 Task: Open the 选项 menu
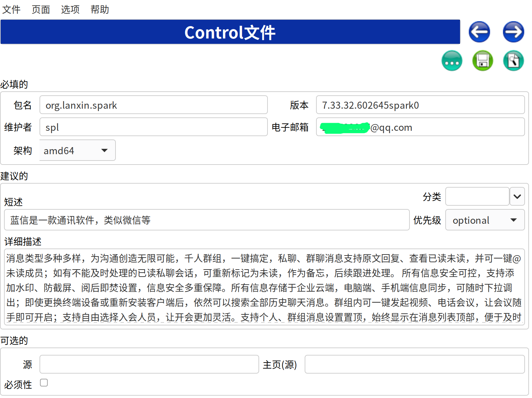click(x=70, y=9)
